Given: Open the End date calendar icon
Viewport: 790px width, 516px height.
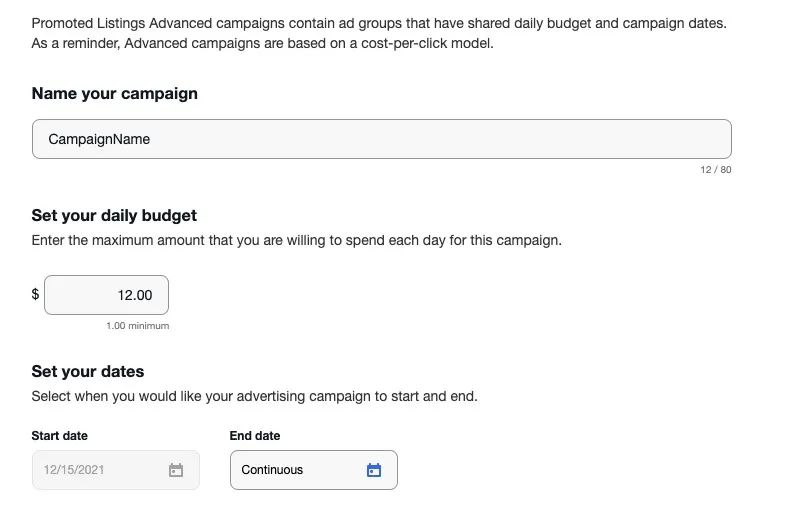Looking at the screenshot, I should click(374, 470).
